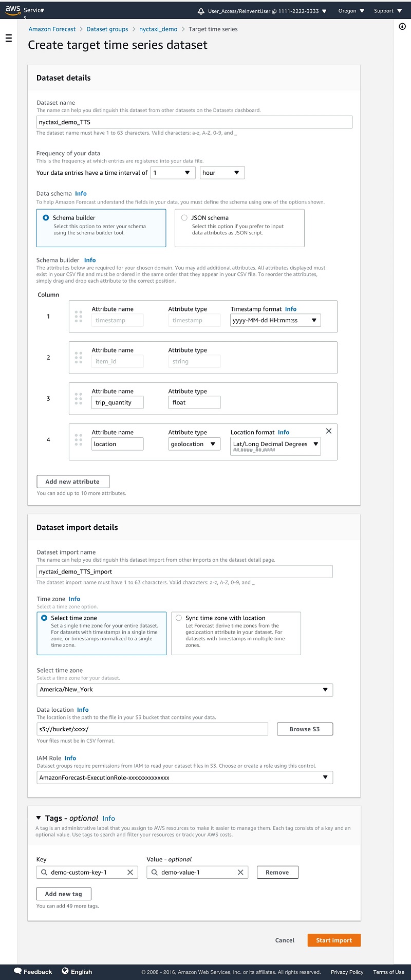Click the AWS logo in header
Viewport: 411px width, 980px height.
coord(13,10)
